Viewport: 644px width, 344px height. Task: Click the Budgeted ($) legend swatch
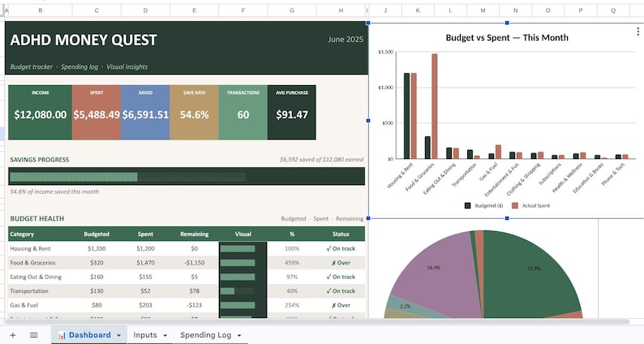[467, 205]
